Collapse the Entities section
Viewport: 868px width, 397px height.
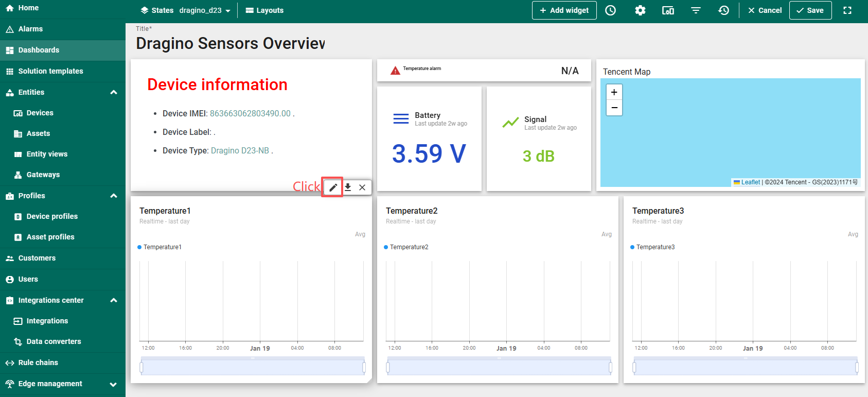(x=114, y=92)
